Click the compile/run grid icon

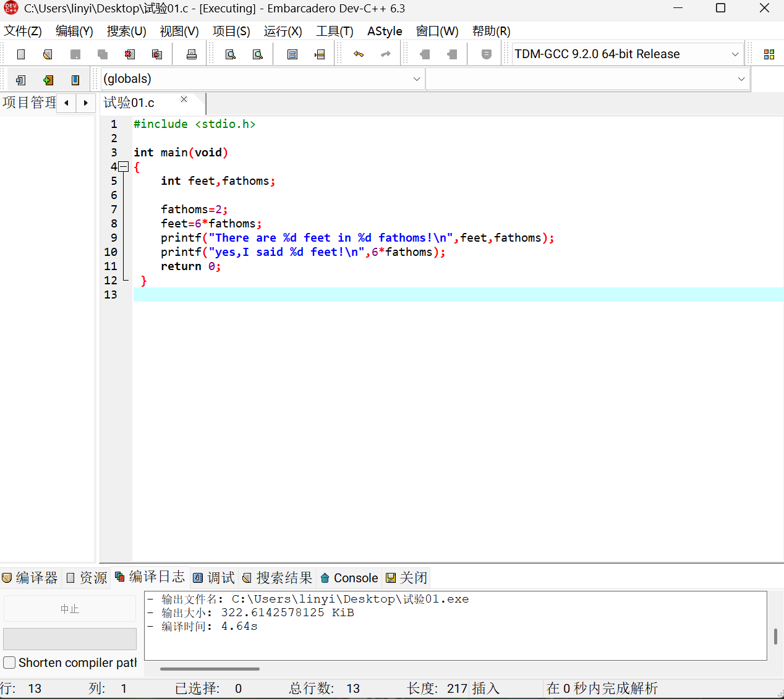click(x=769, y=54)
